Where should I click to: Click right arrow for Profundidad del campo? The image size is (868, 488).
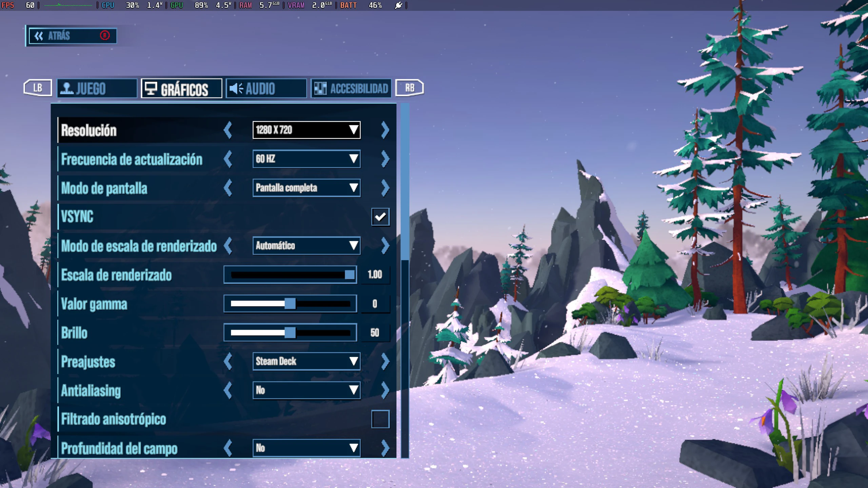click(385, 448)
